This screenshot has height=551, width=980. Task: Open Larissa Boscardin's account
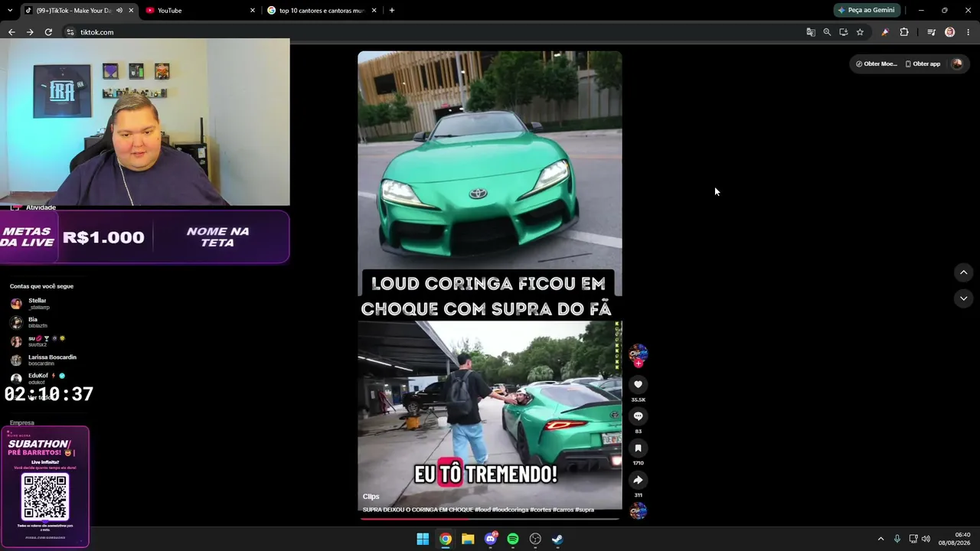coord(43,360)
